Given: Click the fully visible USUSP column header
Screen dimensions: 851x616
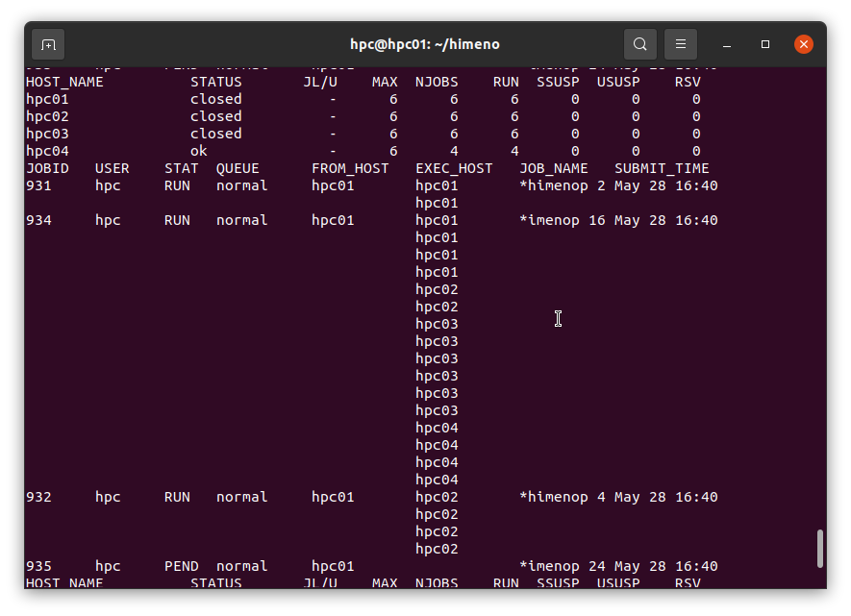Looking at the screenshot, I should coord(618,82).
